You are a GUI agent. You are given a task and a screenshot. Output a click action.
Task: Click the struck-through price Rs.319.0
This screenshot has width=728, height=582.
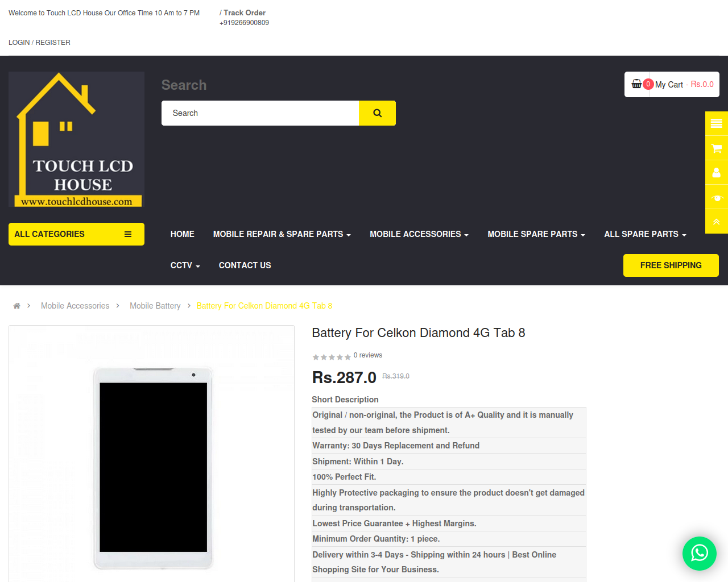(x=396, y=376)
